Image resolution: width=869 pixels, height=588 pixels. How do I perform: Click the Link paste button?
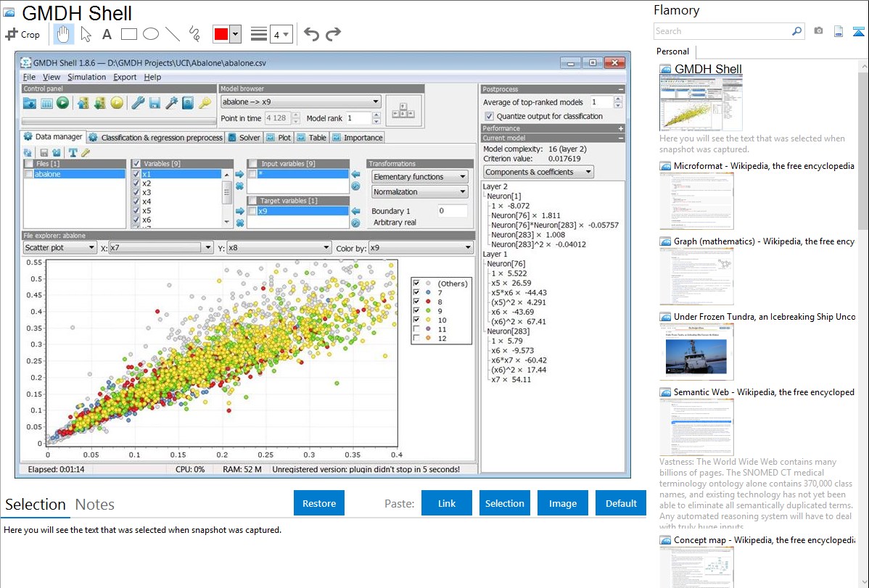pos(447,503)
